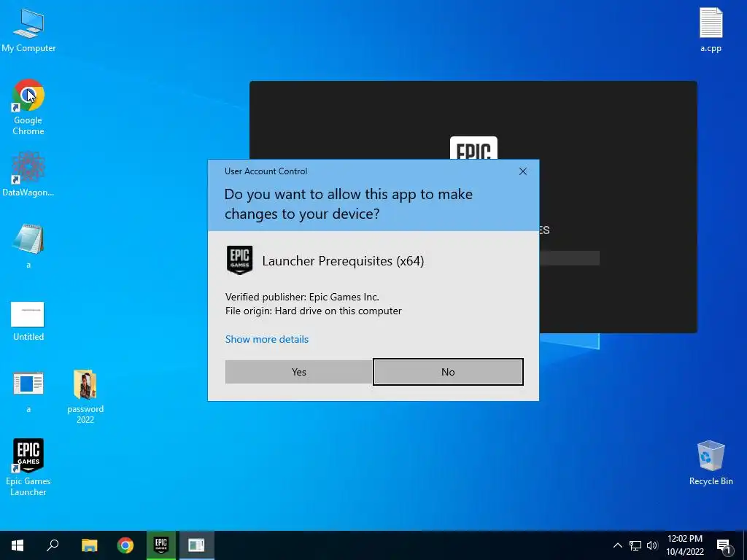Close the User Account Control dialog
The image size is (747, 560).
(x=522, y=171)
